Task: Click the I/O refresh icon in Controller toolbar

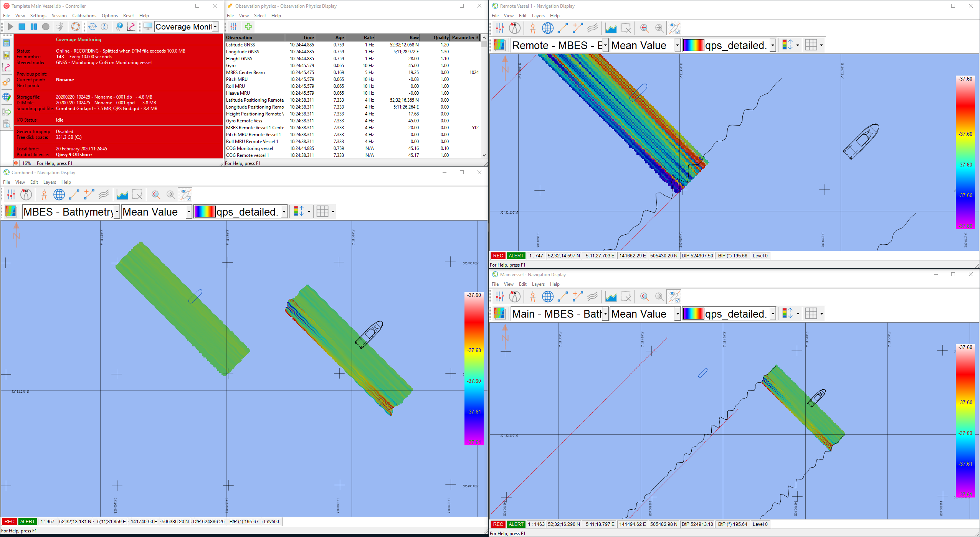Action: [93, 26]
